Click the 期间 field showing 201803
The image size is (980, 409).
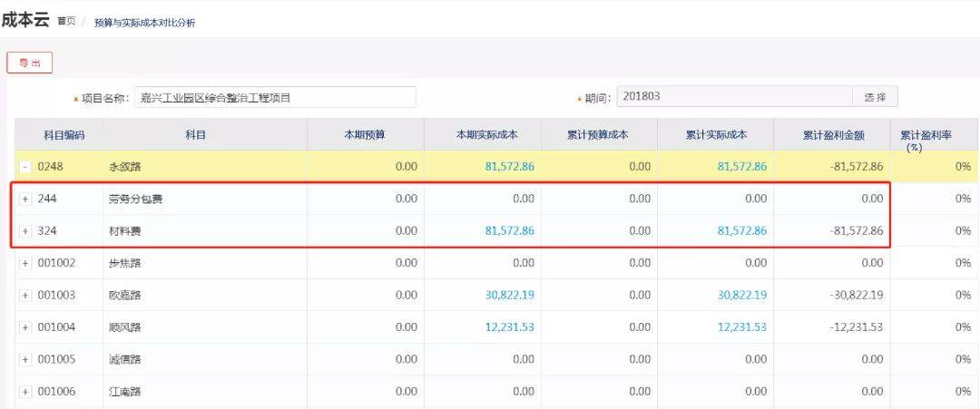(735, 97)
